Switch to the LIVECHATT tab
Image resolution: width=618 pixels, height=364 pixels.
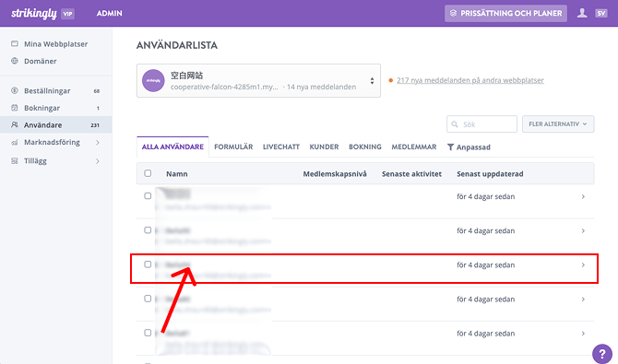[281, 147]
